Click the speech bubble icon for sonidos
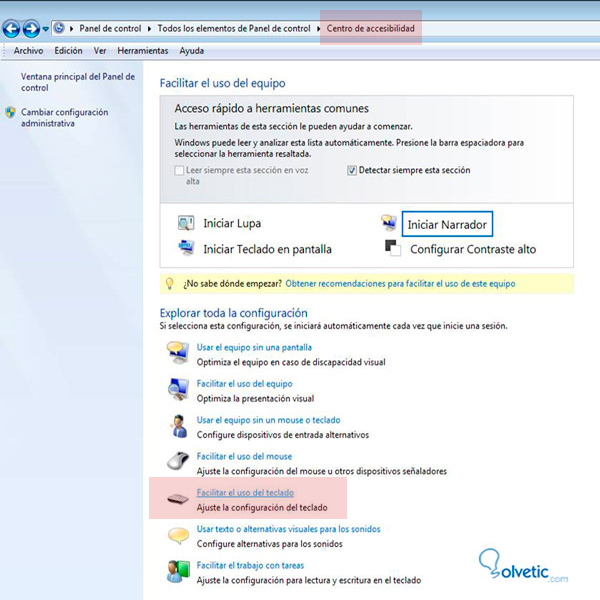600x600 pixels. pos(178,535)
